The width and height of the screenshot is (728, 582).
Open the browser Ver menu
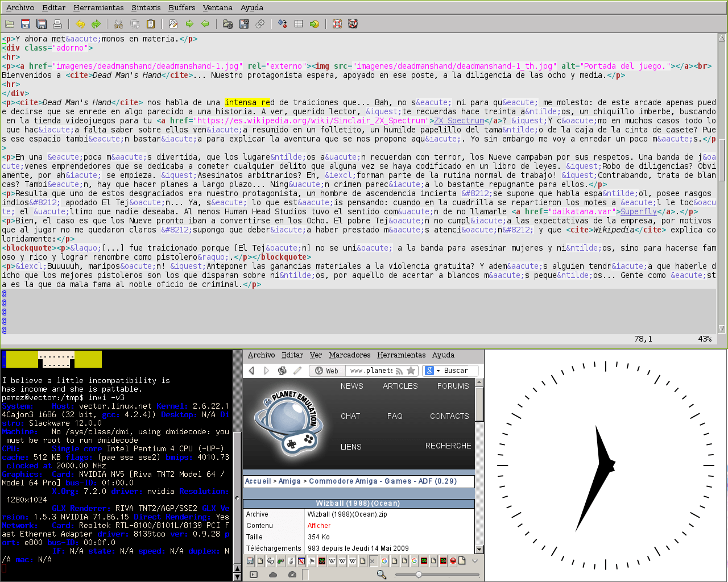tap(316, 355)
